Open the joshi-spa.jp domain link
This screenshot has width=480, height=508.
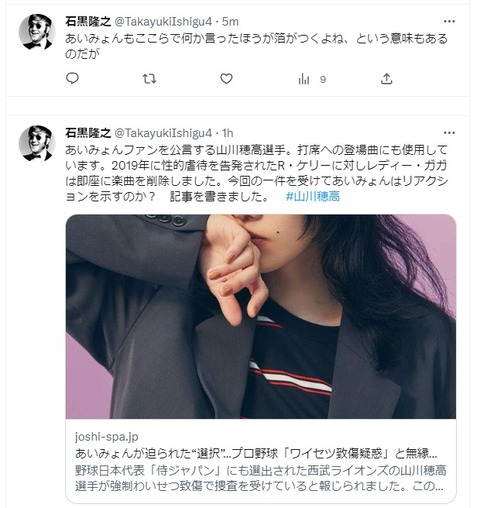106,436
